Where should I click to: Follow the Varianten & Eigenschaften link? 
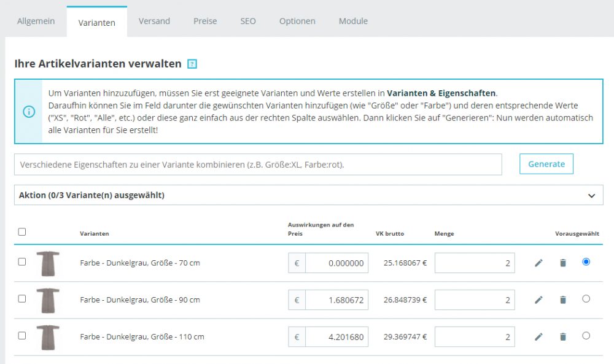pos(441,93)
